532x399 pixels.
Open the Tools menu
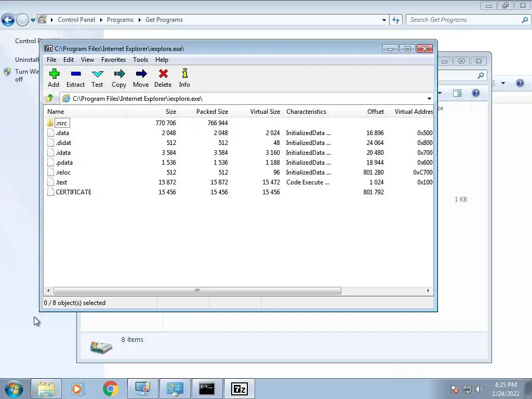tap(140, 60)
